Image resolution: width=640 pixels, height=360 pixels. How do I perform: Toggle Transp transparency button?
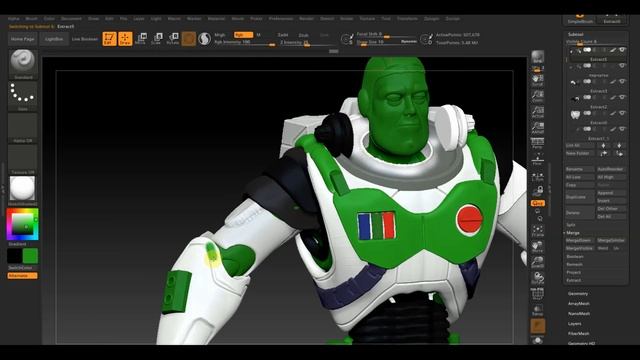[x=538, y=311]
